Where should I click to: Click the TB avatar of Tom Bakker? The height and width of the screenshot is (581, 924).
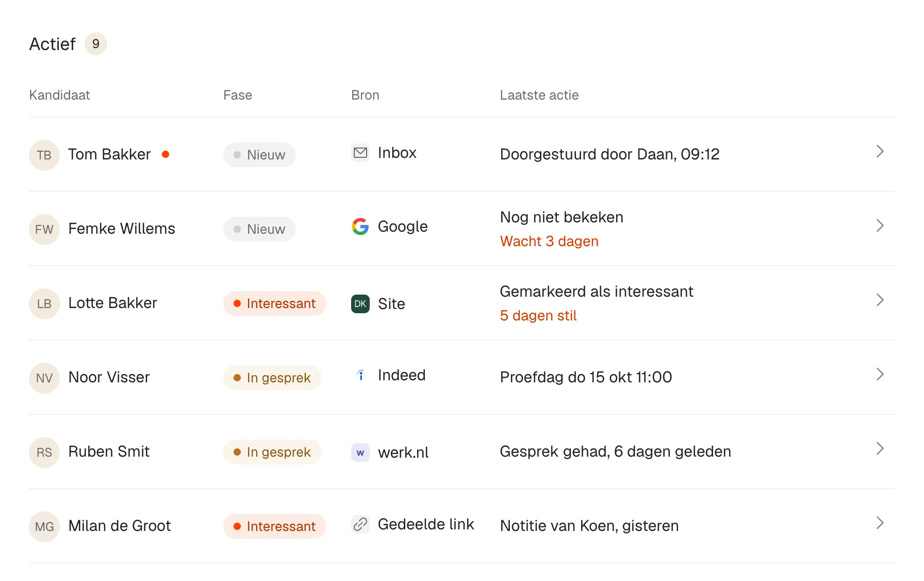tap(44, 155)
